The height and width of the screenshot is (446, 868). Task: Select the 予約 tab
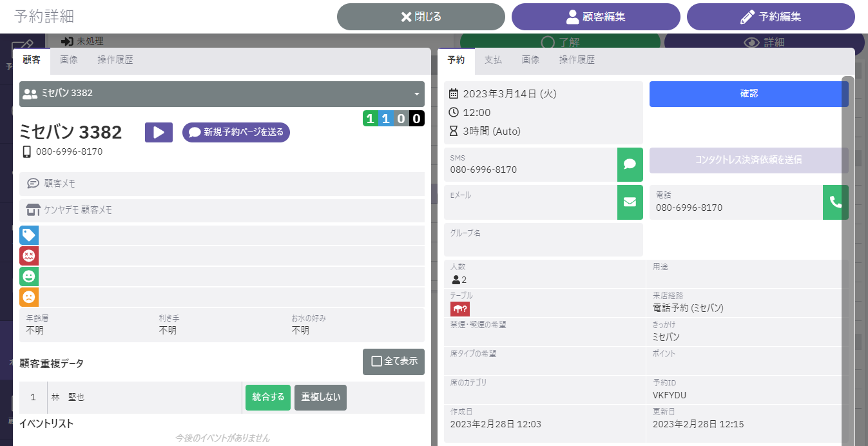pos(456,60)
